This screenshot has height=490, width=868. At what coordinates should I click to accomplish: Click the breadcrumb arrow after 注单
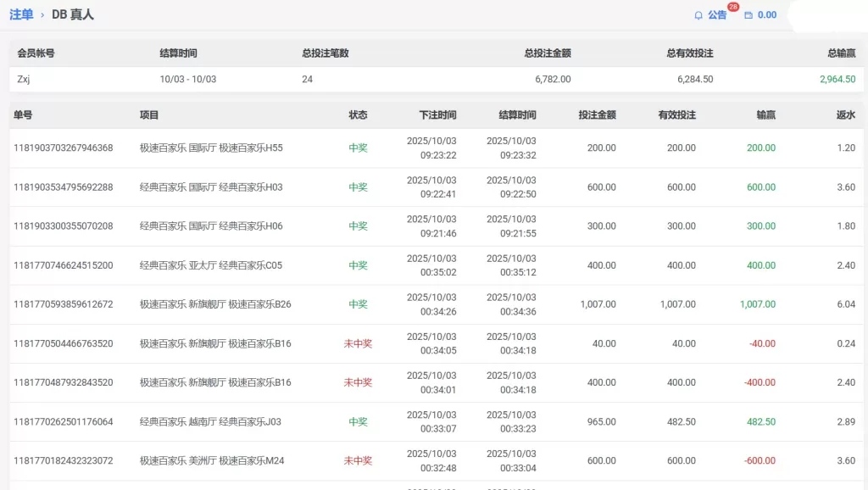point(42,15)
